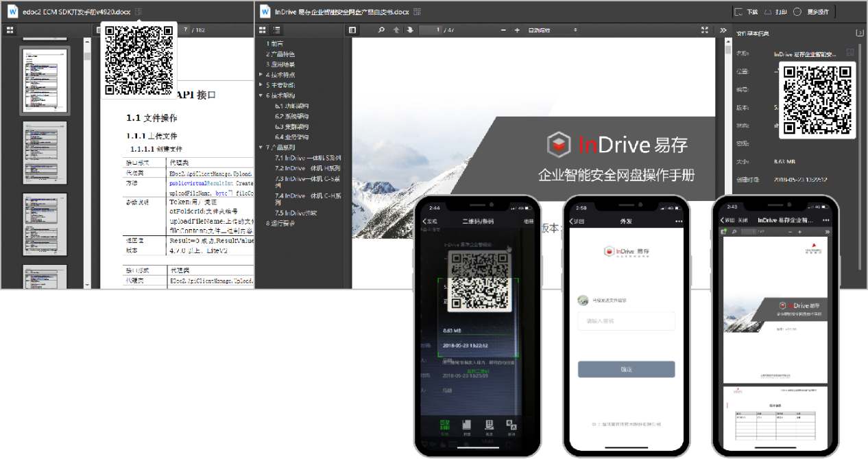Tap 关闭 close on InDrive preview phone
868x459 pixels.
point(743,220)
